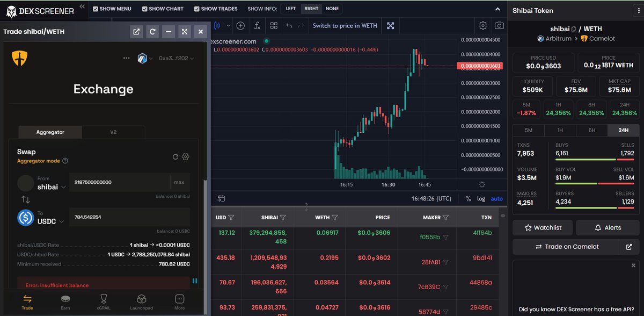Click Switch to price in WETH

click(x=345, y=25)
